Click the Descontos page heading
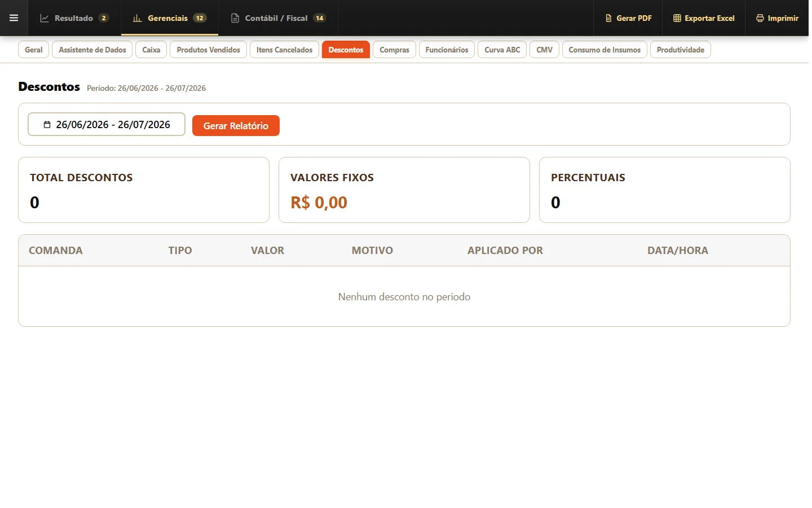This screenshot has width=812, height=508. click(49, 87)
